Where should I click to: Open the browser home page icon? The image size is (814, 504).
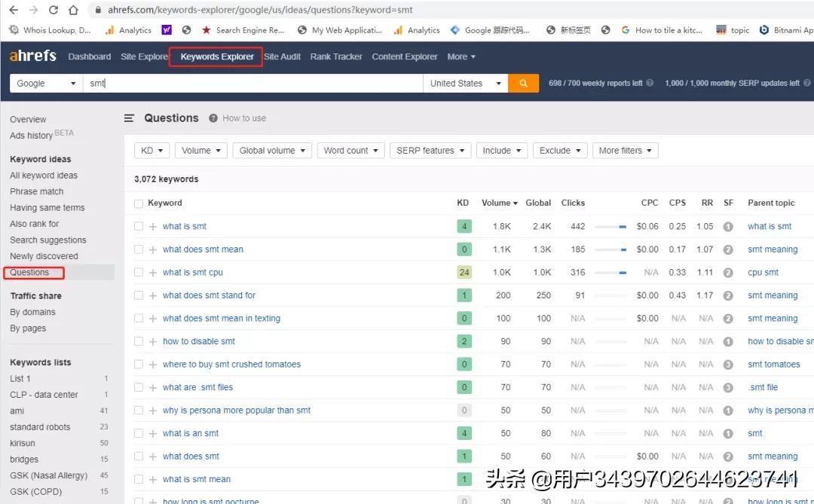73,10
